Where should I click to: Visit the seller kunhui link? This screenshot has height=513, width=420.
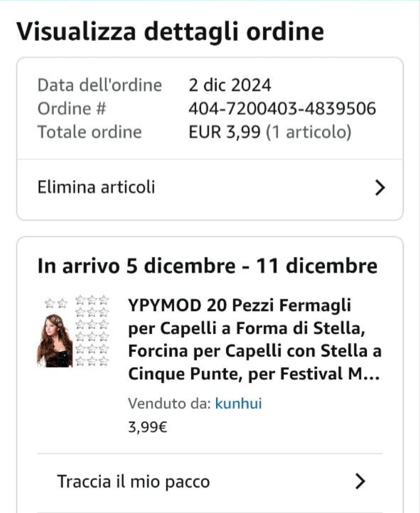tap(238, 404)
